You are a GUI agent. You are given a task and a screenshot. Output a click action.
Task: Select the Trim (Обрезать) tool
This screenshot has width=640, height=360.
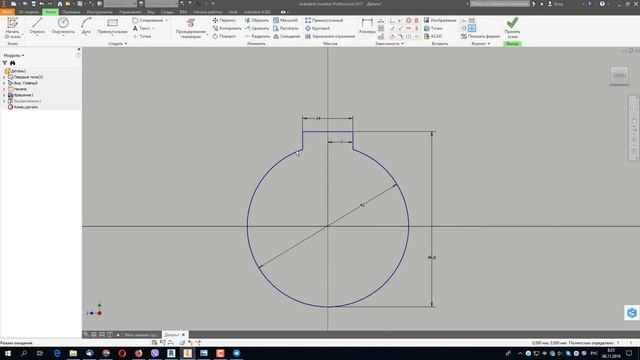click(x=257, y=20)
